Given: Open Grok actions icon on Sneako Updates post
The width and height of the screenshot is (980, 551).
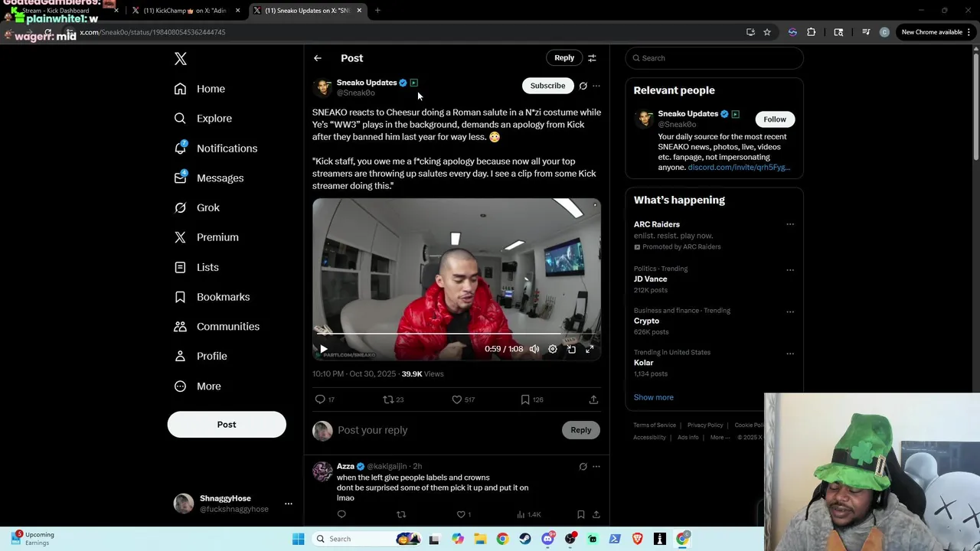Looking at the screenshot, I should tap(583, 86).
